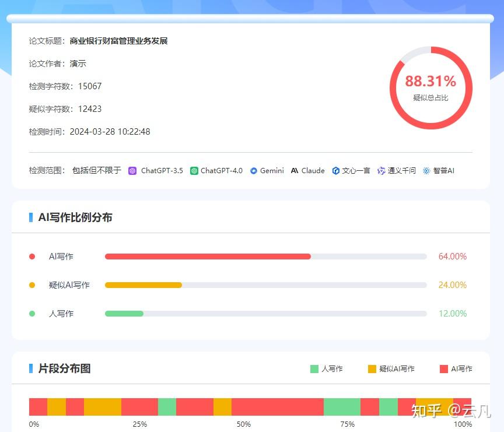Click the Claude icon
Viewport: 504px width, 432px height.
pos(295,170)
